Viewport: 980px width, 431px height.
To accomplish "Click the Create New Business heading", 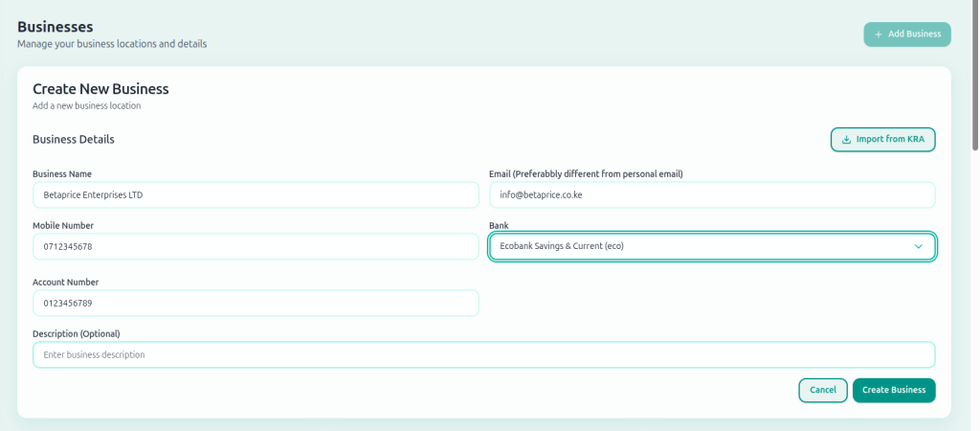I will click(100, 89).
